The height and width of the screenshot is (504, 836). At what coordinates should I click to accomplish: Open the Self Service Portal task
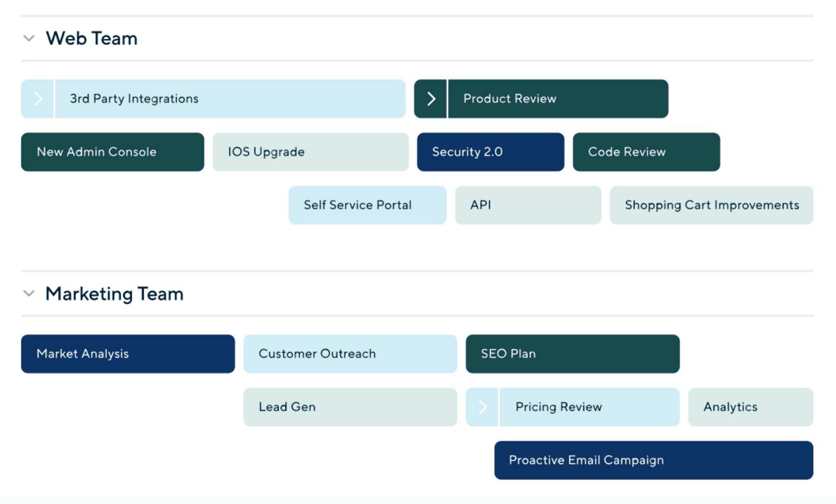367,205
